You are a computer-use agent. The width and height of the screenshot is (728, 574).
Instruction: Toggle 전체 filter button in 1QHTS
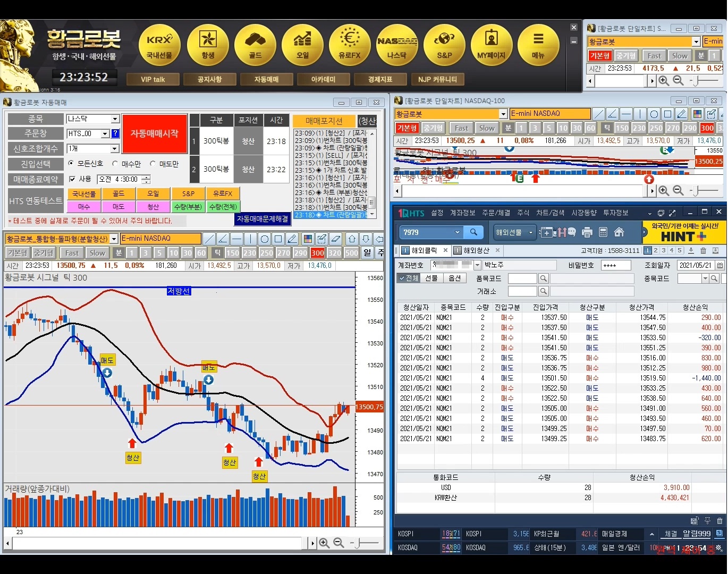pos(409,278)
